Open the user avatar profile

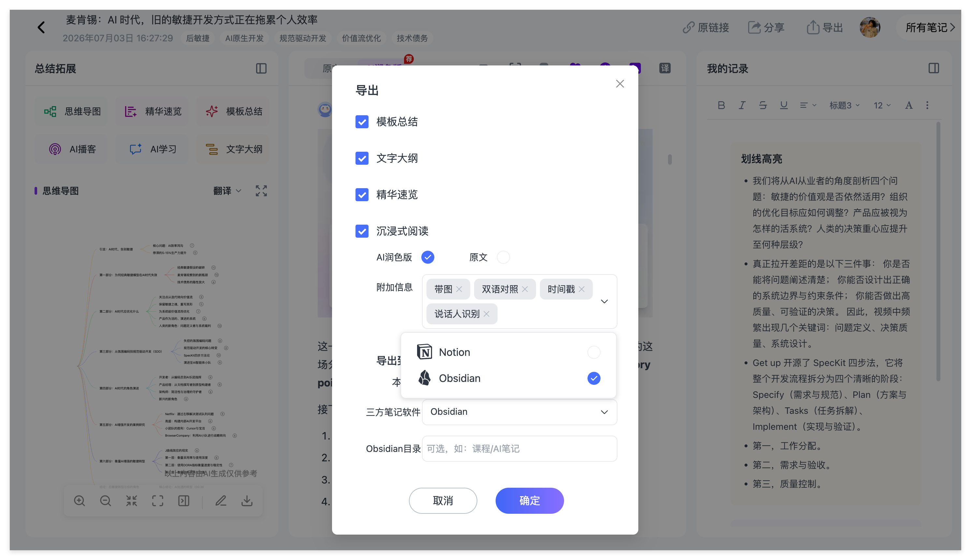point(869,27)
